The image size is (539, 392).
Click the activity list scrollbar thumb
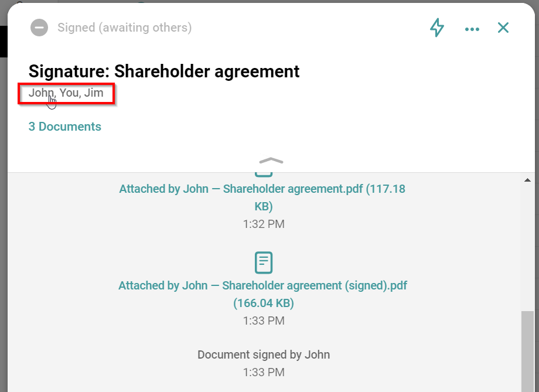point(527,352)
